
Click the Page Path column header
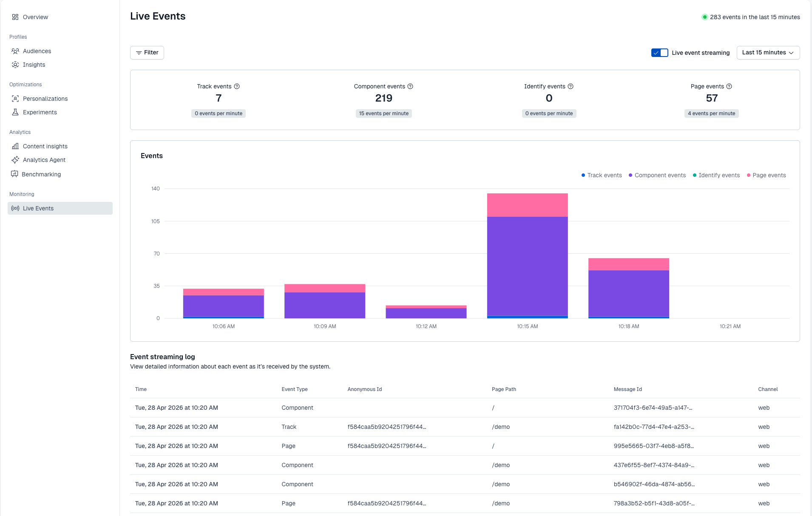pos(504,389)
